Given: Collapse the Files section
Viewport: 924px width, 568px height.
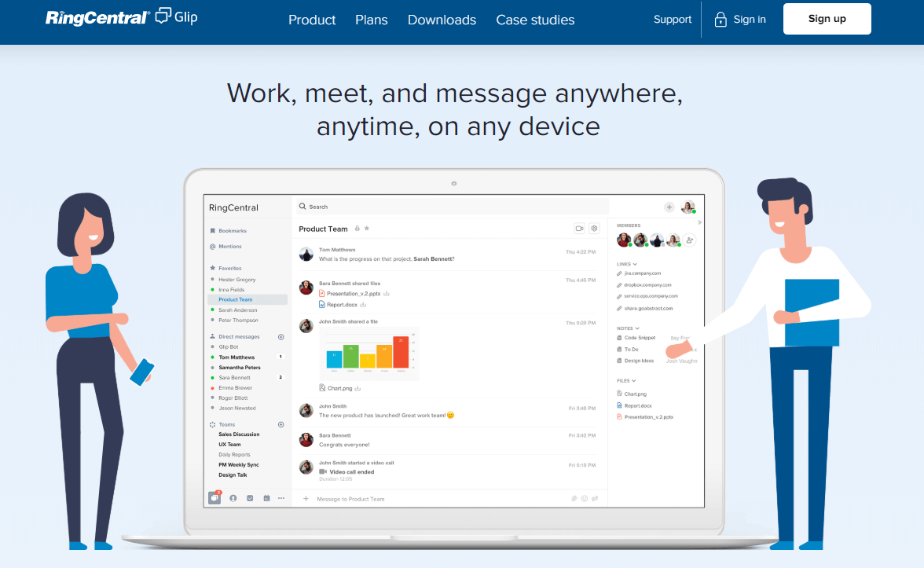Looking at the screenshot, I should click(634, 381).
